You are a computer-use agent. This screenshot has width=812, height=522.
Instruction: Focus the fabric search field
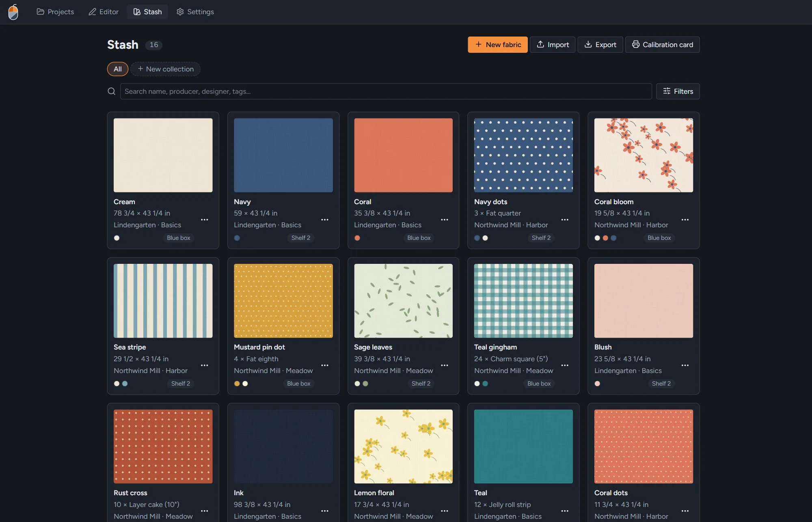click(x=386, y=91)
